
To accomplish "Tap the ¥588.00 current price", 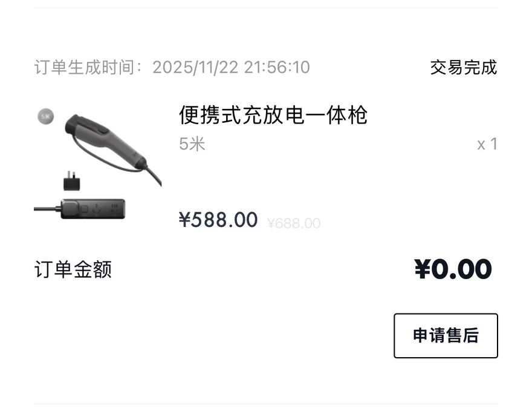I will coord(218,220).
